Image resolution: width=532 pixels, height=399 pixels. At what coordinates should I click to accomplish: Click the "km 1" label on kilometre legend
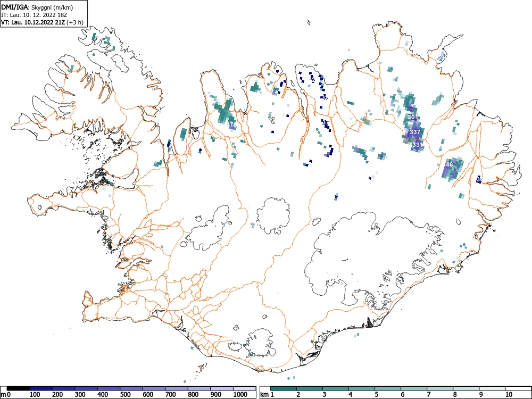pyautogui.click(x=267, y=395)
